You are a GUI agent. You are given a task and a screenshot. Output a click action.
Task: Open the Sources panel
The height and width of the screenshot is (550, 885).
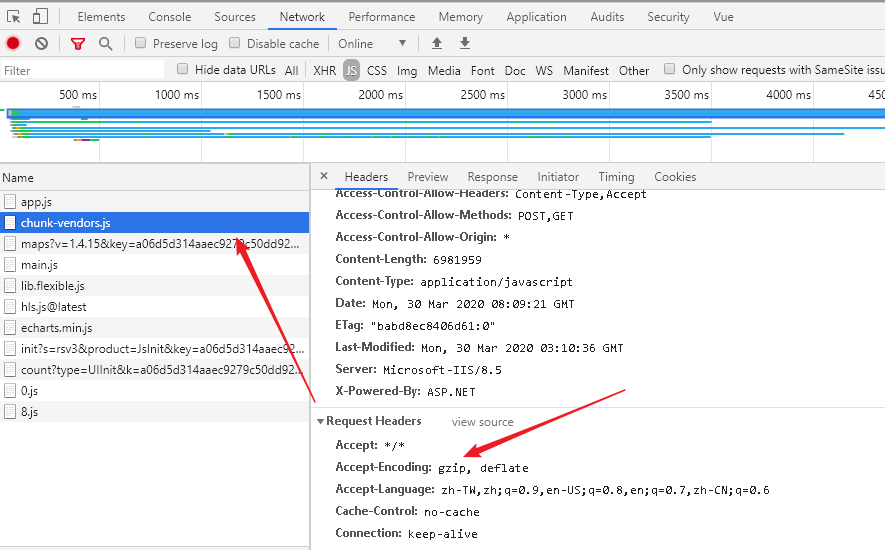coord(235,17)
